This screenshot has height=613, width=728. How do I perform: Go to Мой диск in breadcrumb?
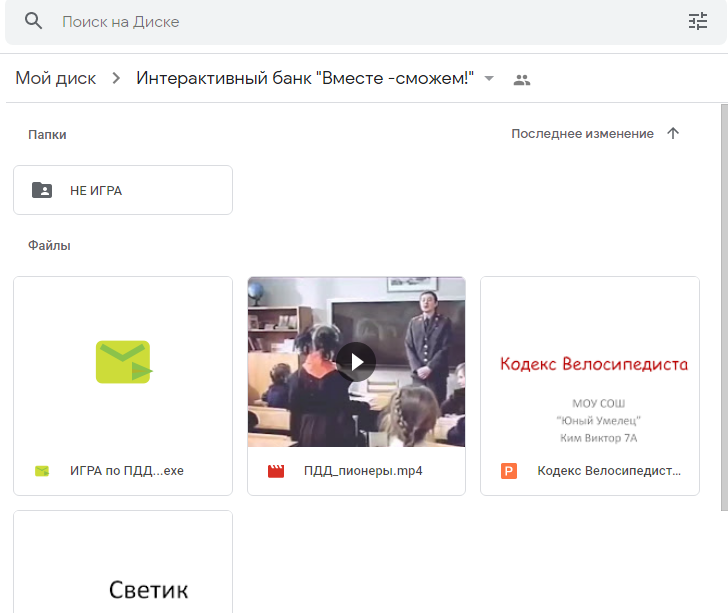click(56, 79)
